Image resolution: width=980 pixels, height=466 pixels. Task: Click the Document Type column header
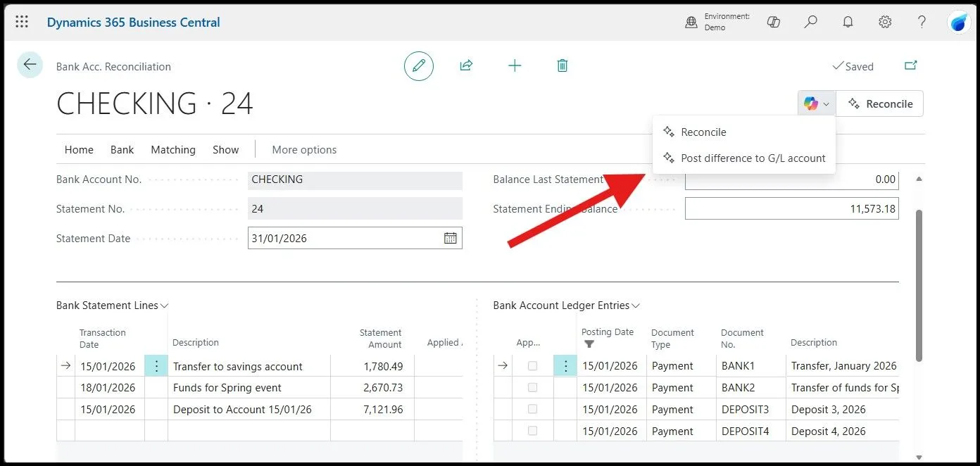672,339
